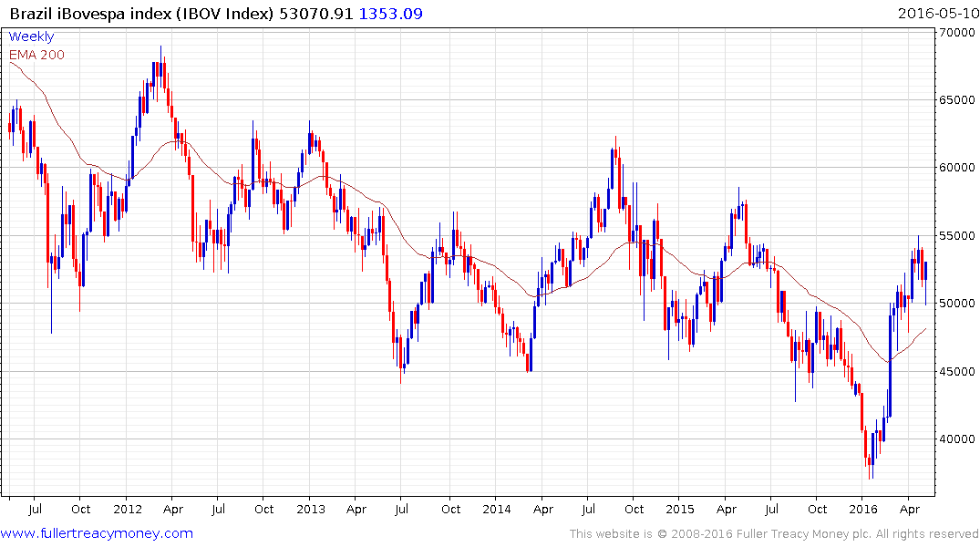Click the 55000 y-axis label
This screenshot has width=980, height=547.
[957, 236]
